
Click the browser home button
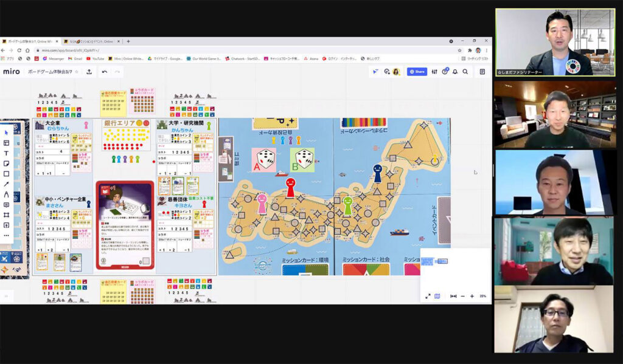coord(27,50)
